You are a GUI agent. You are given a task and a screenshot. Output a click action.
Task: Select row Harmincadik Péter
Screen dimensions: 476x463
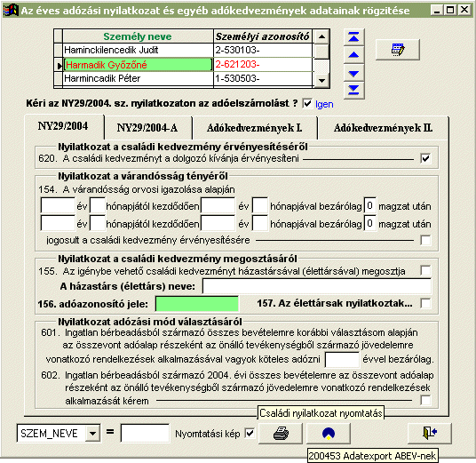(138, 79)
